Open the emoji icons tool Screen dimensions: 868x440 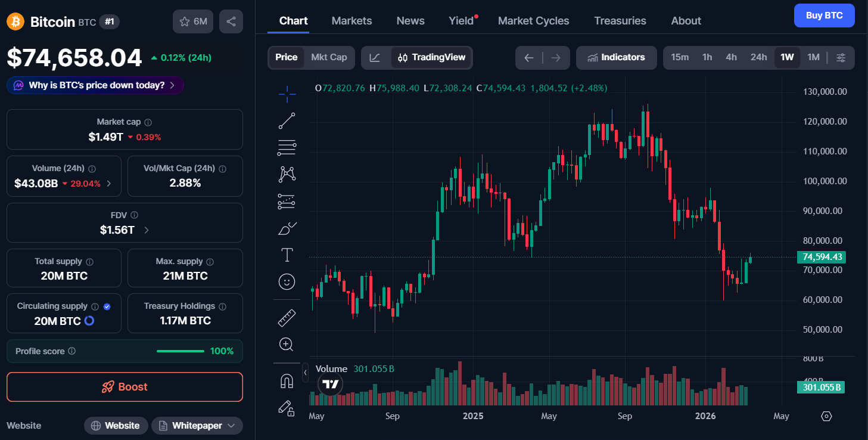coord(287,282)
